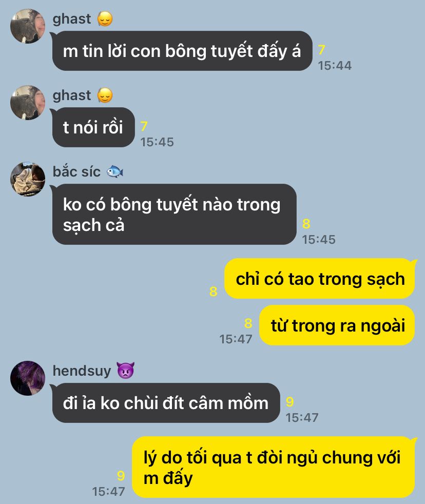Tap yellow bubble 'từ trong ra ngoài'
Image resolution: width=425 pixels, height=504 pixels.
(x=337, y=325)
